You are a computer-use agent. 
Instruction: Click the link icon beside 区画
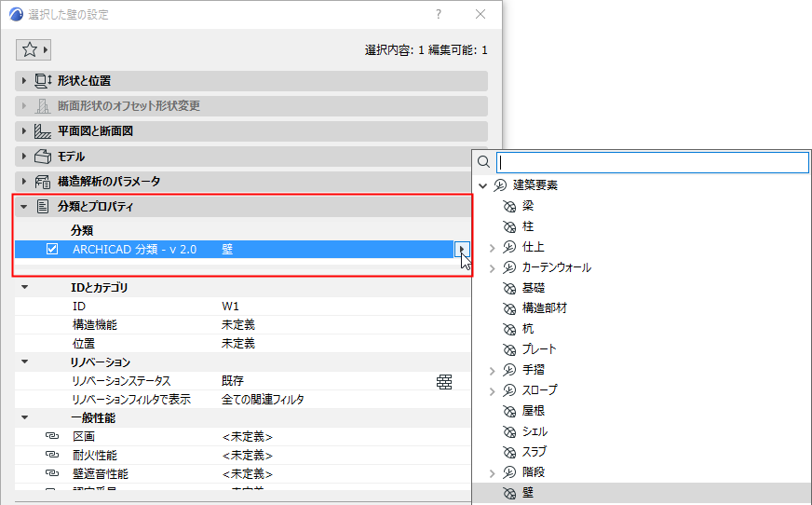coord(52,436)
